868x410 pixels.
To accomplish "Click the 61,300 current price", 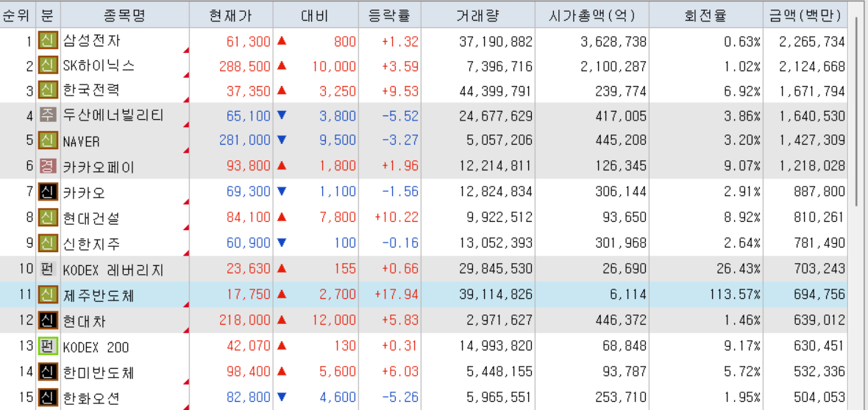I will tap(249, 41).
